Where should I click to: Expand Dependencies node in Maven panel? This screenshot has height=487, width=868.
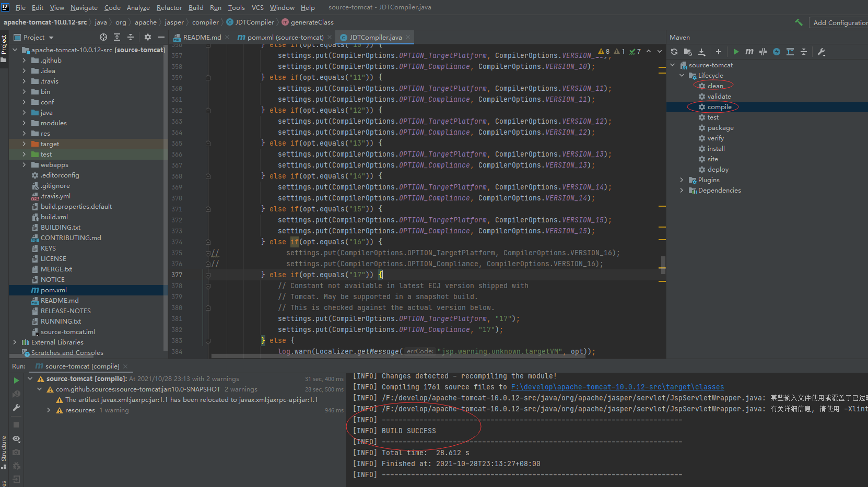(x=682, y=191)
